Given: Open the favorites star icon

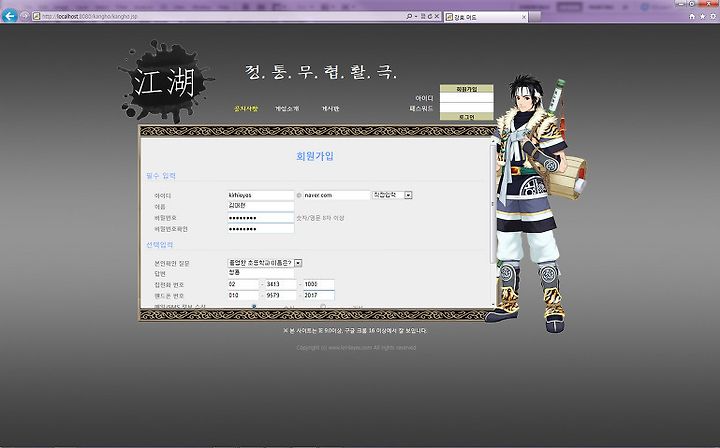Looking at the screenshot, I should (x=702, y=17).
